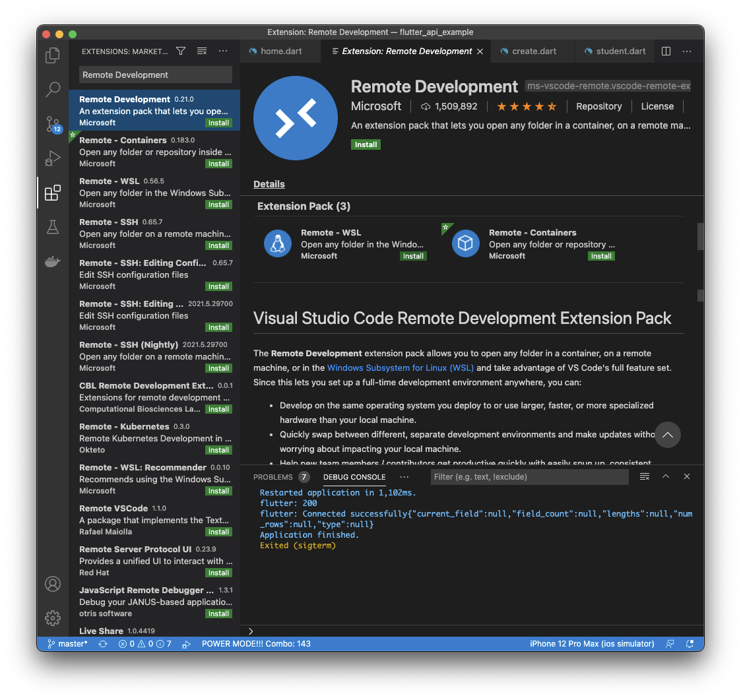Screen dimensions: 741x700
Task: Open the Search view in activity bar
Action: (52, 89)
